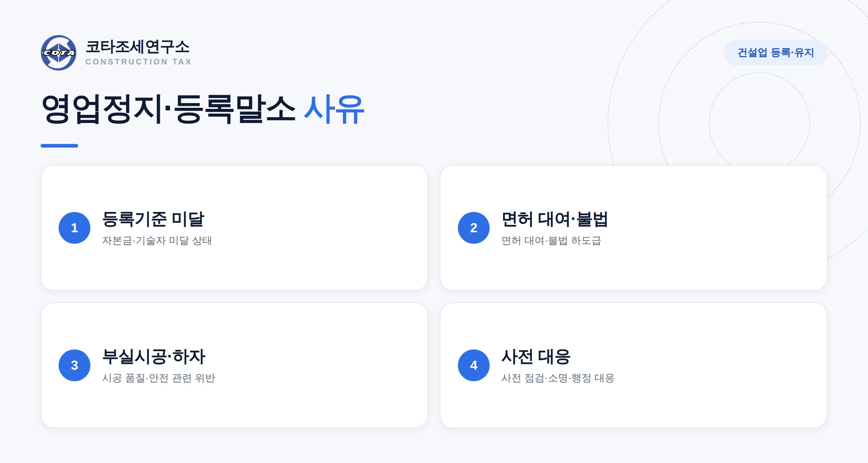Open the 등록기준 미달 card heading
The image size is (868, 463).
point(153,219)
